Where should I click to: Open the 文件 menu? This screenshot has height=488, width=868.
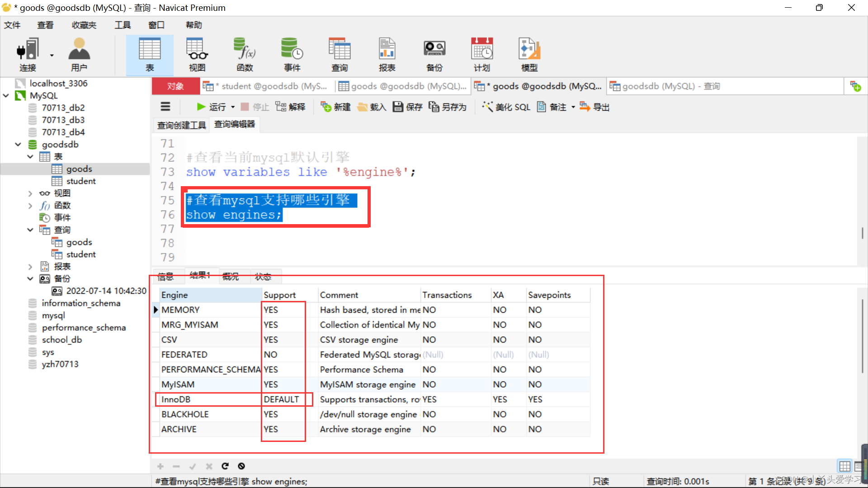coord(12,25)
